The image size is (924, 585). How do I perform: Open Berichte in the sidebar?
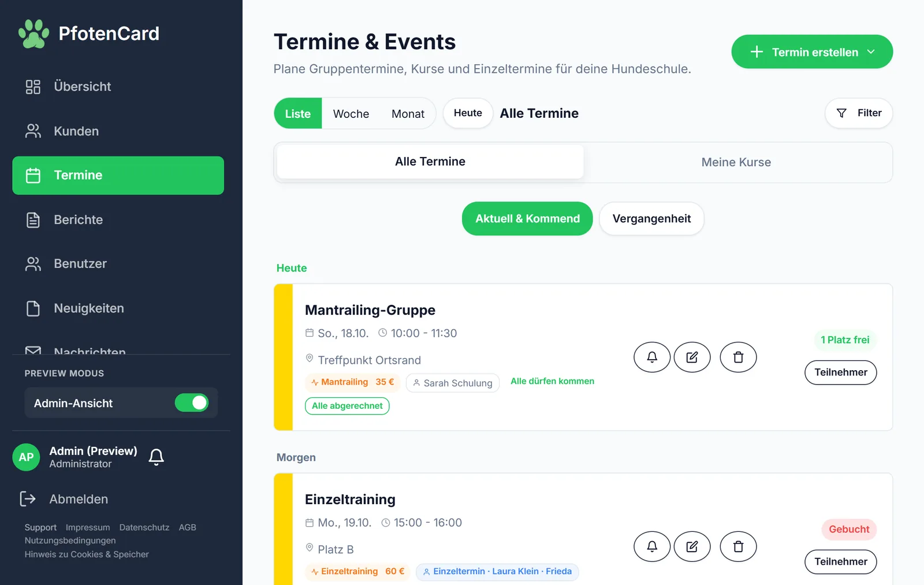point(118,220)
